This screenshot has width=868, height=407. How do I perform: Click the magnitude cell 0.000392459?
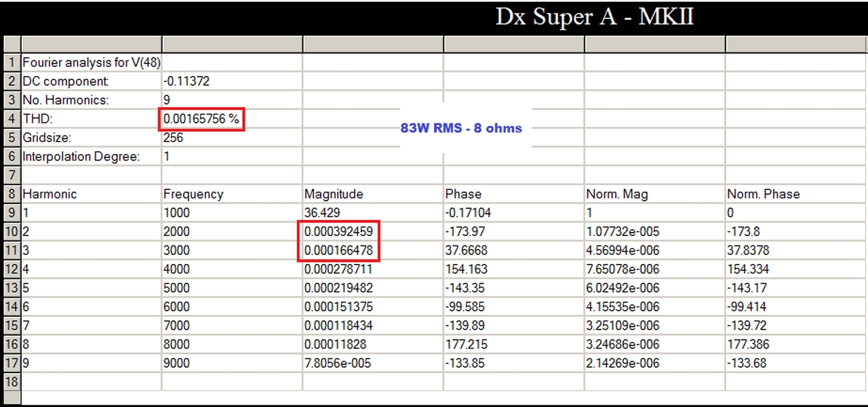[373, 231]
